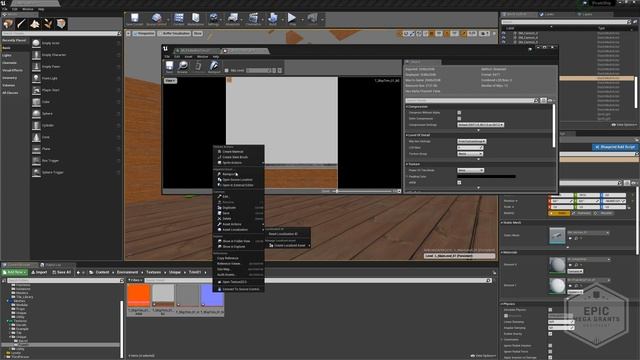This screenshot has height=360, width=640.
Task: Select the blue normal map thumbnail
Action: tap(212, 296)
